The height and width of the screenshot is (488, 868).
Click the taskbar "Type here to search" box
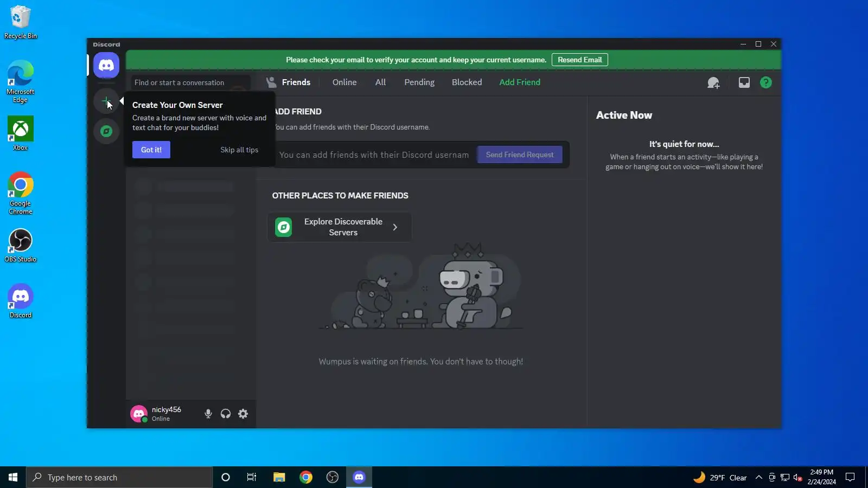click(x=119, y=477)
